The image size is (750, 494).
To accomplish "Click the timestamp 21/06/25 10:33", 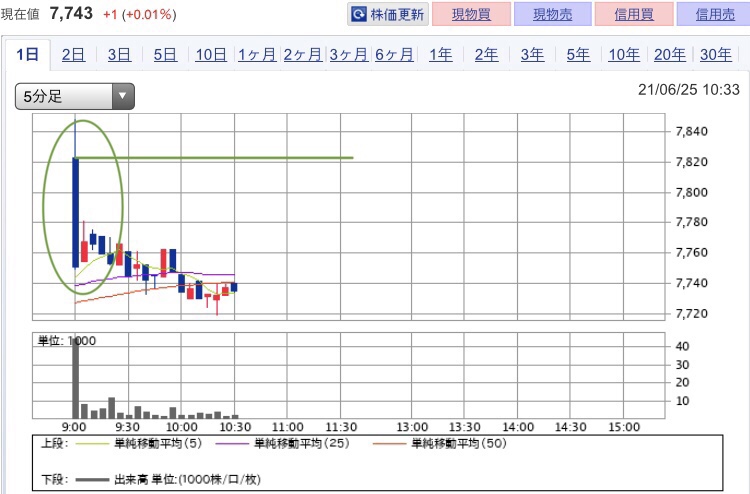I will click(689, 89).
